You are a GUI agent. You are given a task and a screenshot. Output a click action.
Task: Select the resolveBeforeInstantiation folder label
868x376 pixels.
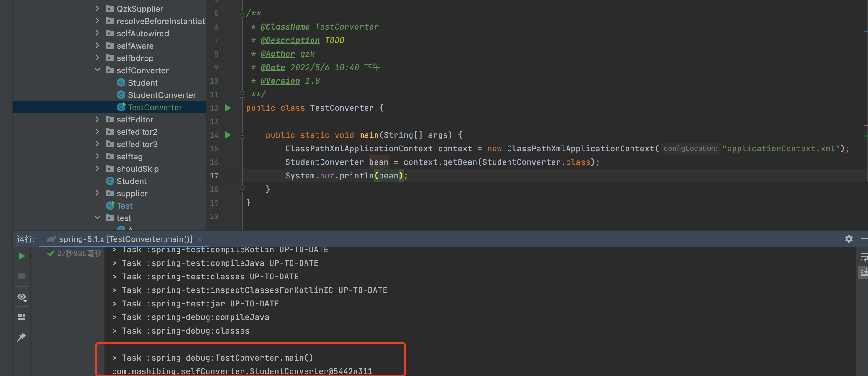pyautogui.click(x=161, y=21)
